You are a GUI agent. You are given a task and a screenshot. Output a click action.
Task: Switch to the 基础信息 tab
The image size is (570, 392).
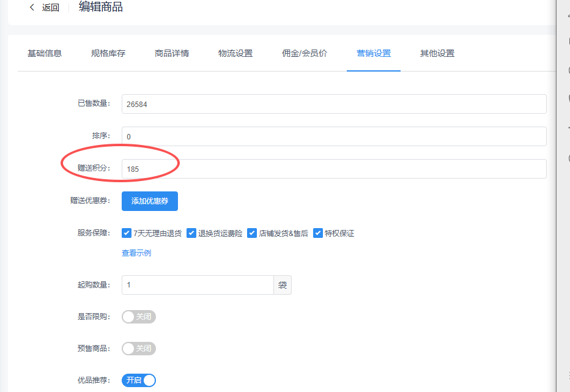click(44, 53)
